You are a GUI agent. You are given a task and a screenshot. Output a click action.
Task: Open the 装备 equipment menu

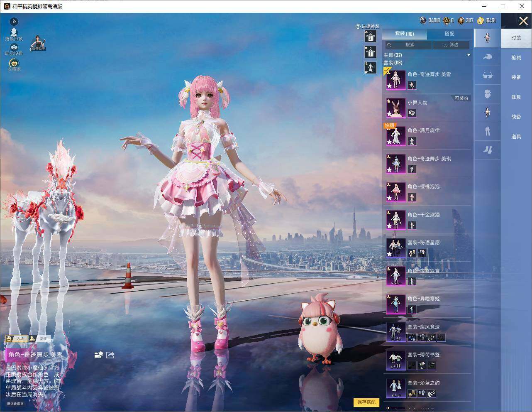pos(516,77)
